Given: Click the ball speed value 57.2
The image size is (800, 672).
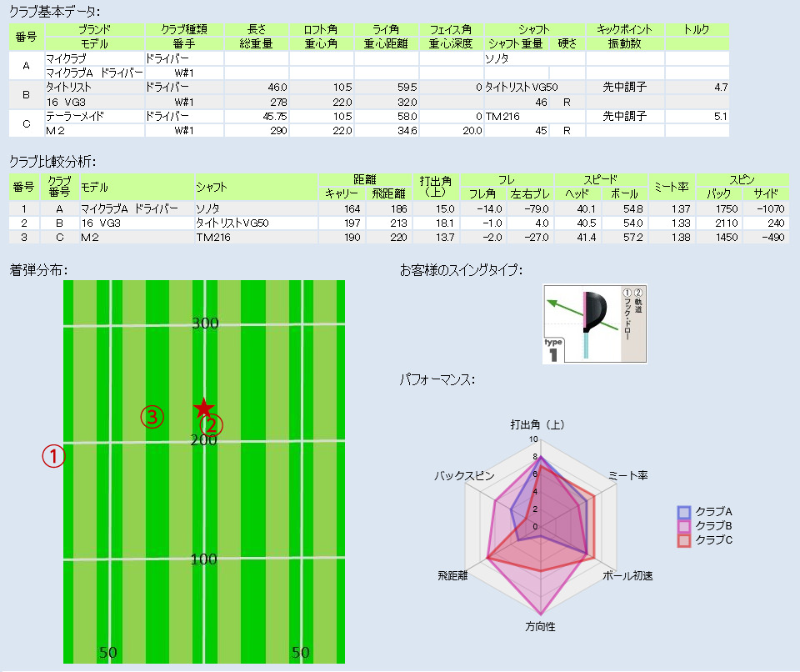Looking at the screenshot, I should click(632, 238).
